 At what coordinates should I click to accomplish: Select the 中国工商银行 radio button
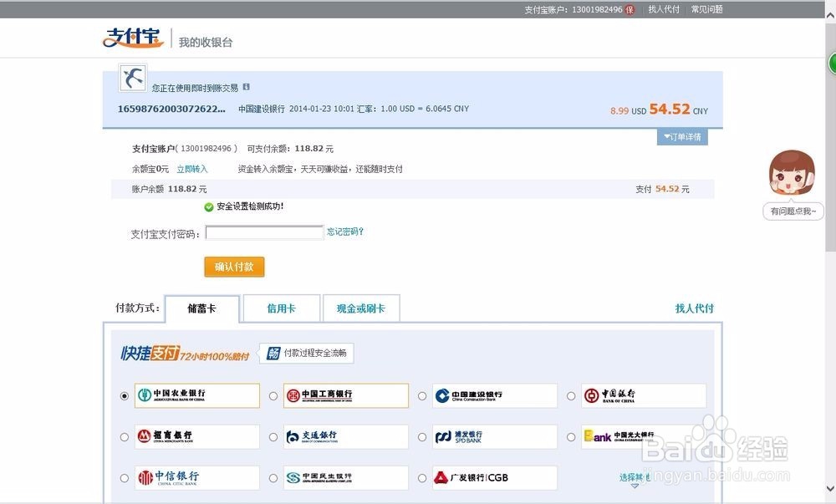pos(273,396)
